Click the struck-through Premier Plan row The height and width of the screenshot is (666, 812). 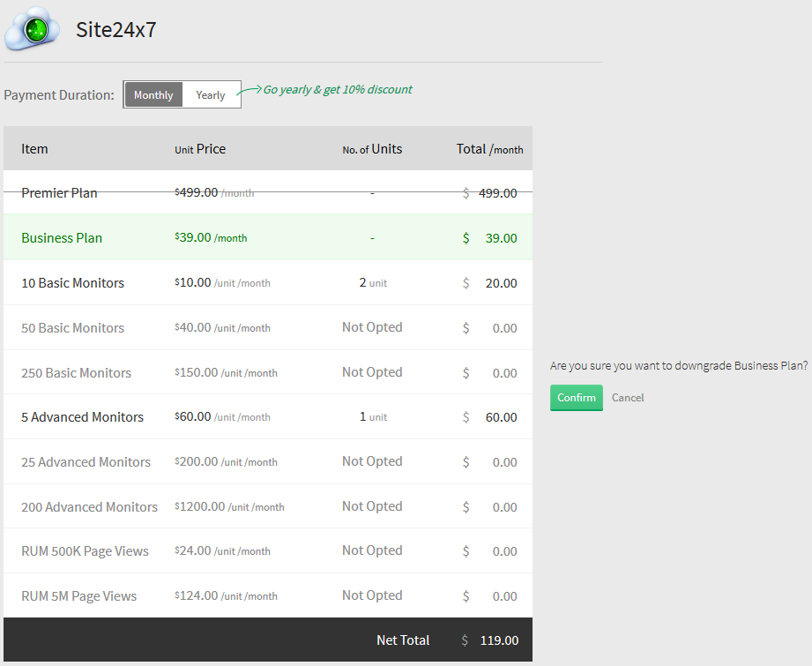[60, 193]
